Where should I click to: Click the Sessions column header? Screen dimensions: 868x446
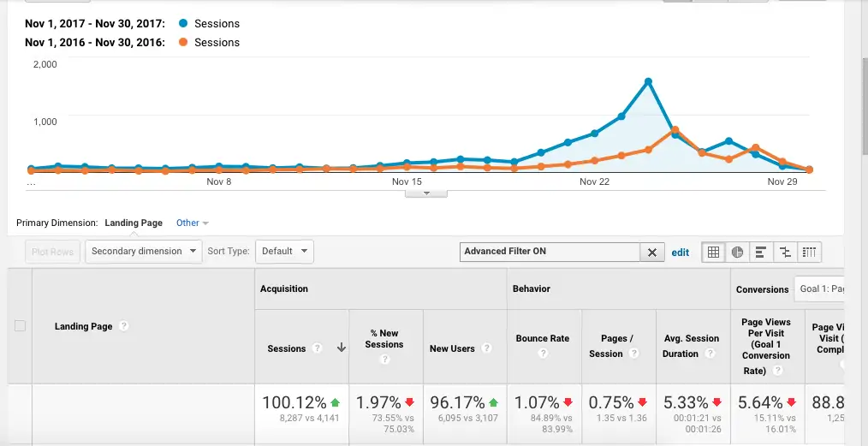[286, 348]
